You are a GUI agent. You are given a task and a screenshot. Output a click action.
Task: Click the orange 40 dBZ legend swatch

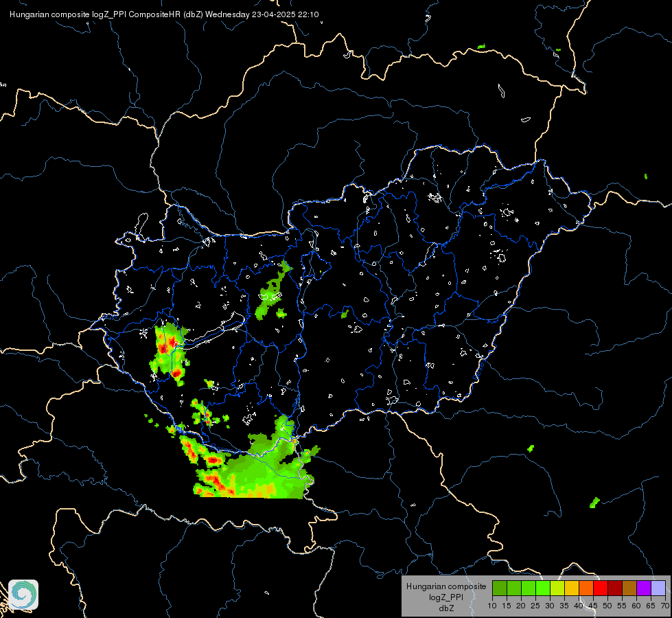(586, 588)
